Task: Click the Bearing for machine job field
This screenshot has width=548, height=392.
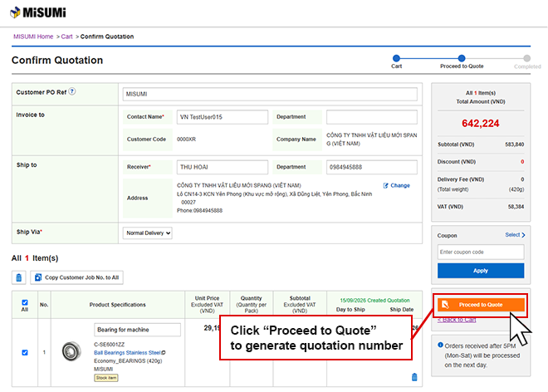Action: pos(137,330)
